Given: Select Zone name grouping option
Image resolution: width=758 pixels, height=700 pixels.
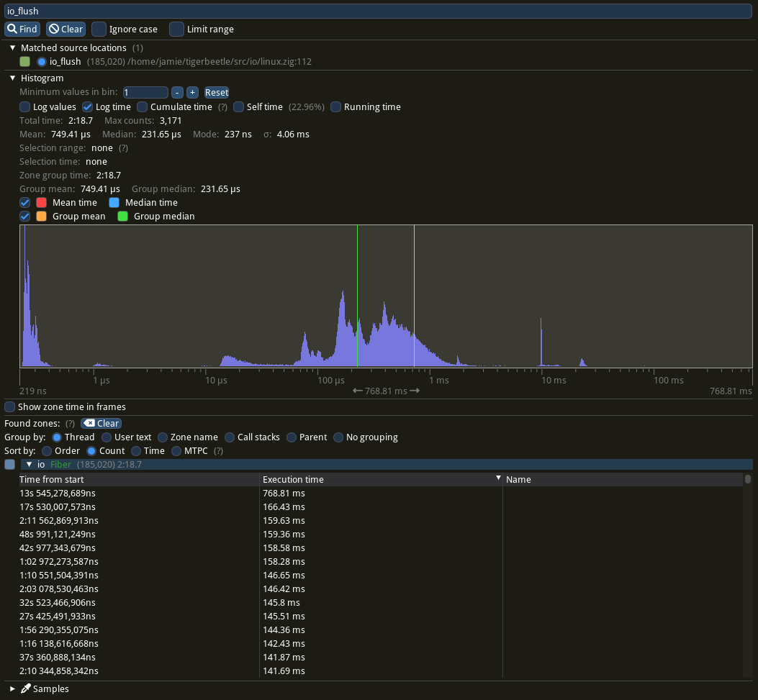Looking at the screenshot, I should point(162,437).
